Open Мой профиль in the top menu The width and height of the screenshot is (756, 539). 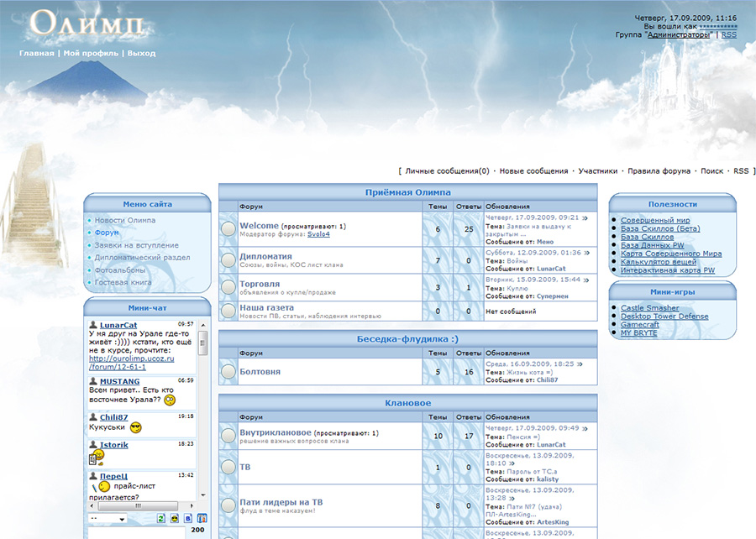pos(91,53)
